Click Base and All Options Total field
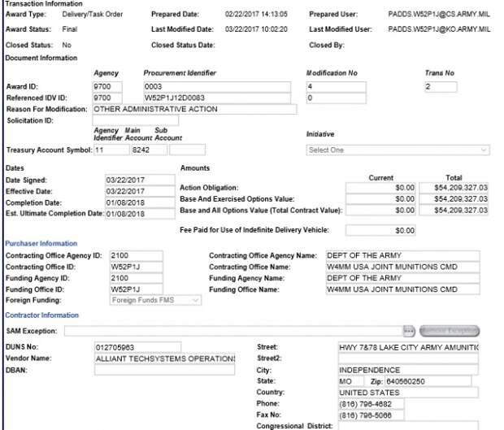The height and width of the screenshot is (430, 504). (x=454, y=211)
